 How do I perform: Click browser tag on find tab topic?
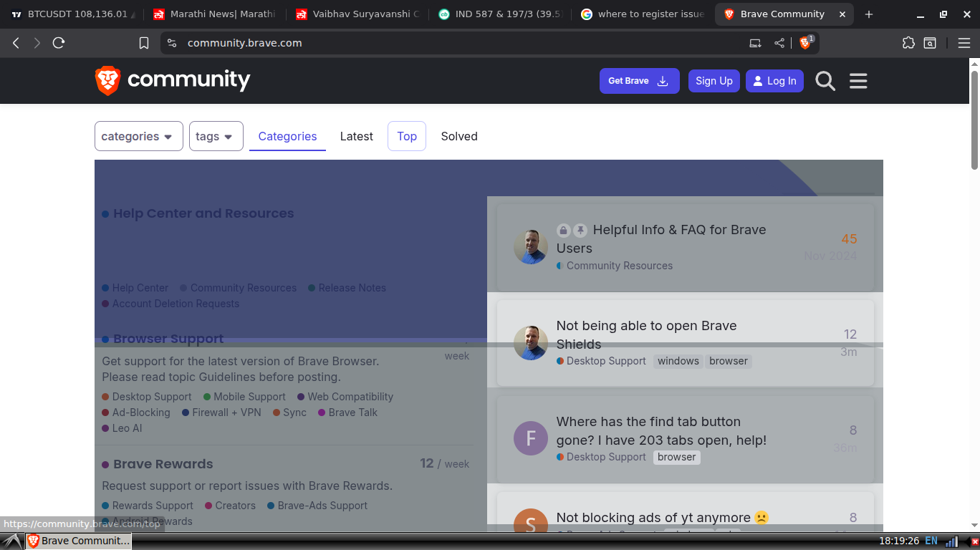click(677, 457)
